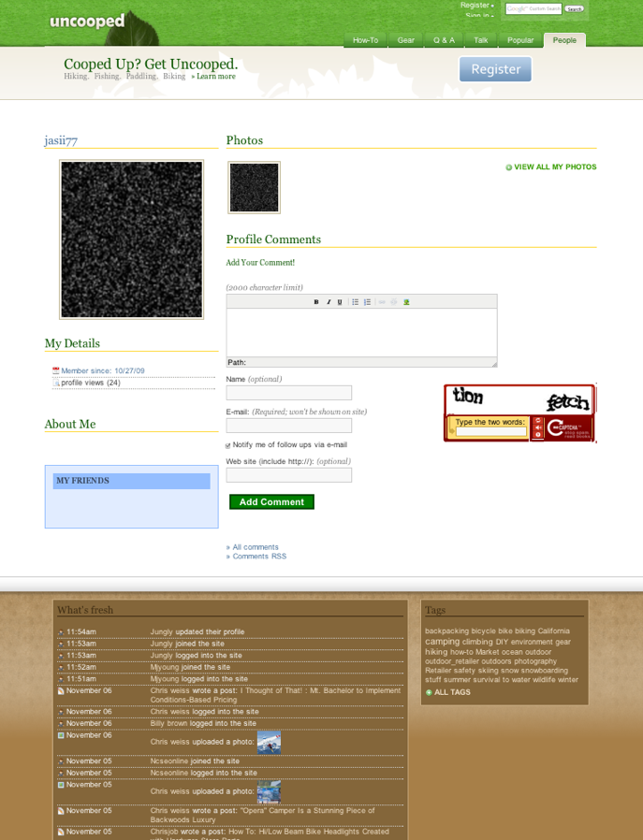The image size is (643, 840).
Task: Open VIEW ALL MY PHOTOS link
Action: tap(555, 167)
